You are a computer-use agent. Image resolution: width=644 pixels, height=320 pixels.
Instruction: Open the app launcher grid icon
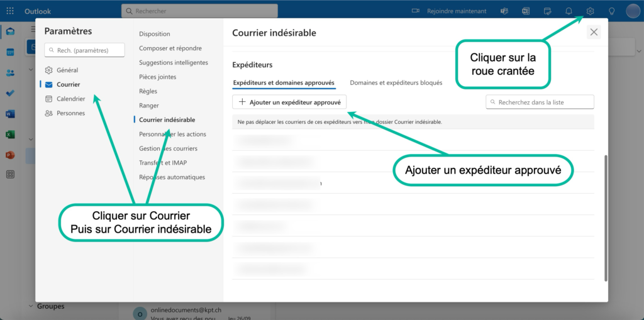pyautogui.click(x=10, y=11)
